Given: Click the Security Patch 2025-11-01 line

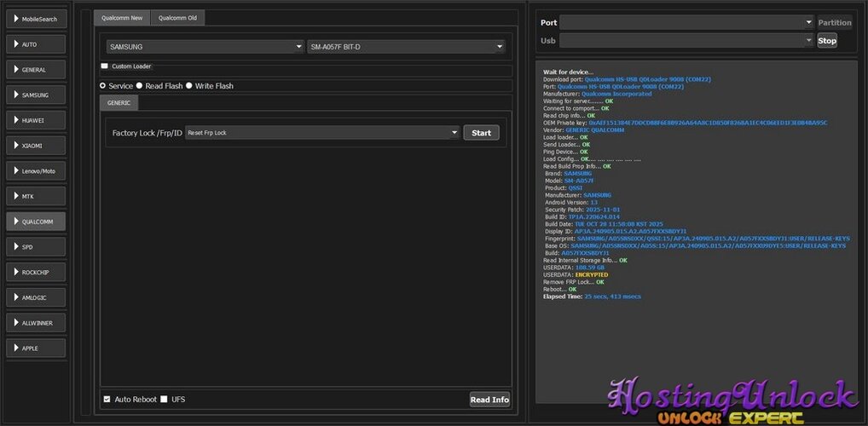Looking at the screenshot, I should (582, 210).
